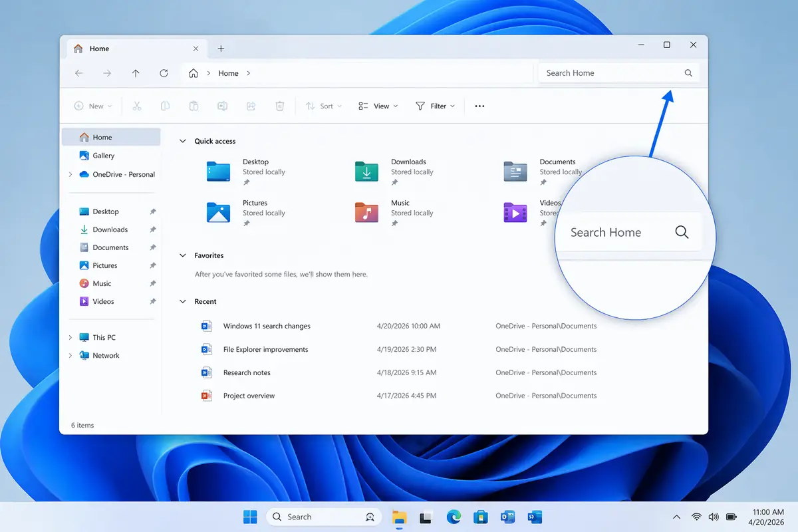Image resolution: width=798 pixels, height=532 pixels.
Task: Click the Up arrow navigation icon
Action: click(136, 73)
